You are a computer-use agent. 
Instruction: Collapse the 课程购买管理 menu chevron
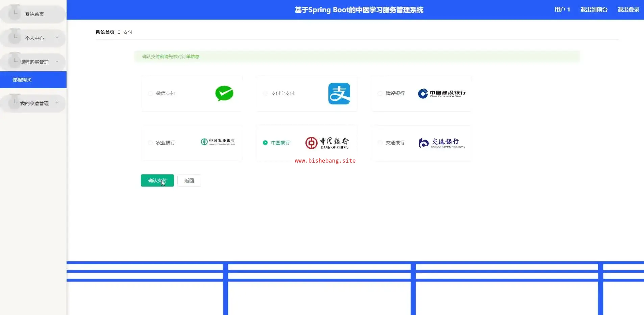(x=57, y=62)
